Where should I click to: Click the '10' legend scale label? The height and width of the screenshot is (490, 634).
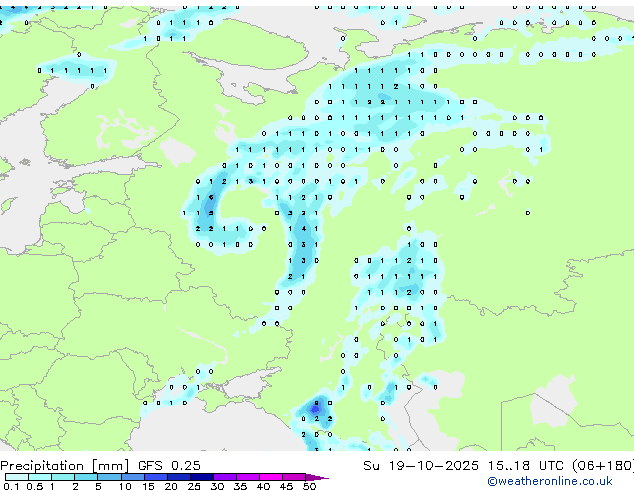coord(125,486)
